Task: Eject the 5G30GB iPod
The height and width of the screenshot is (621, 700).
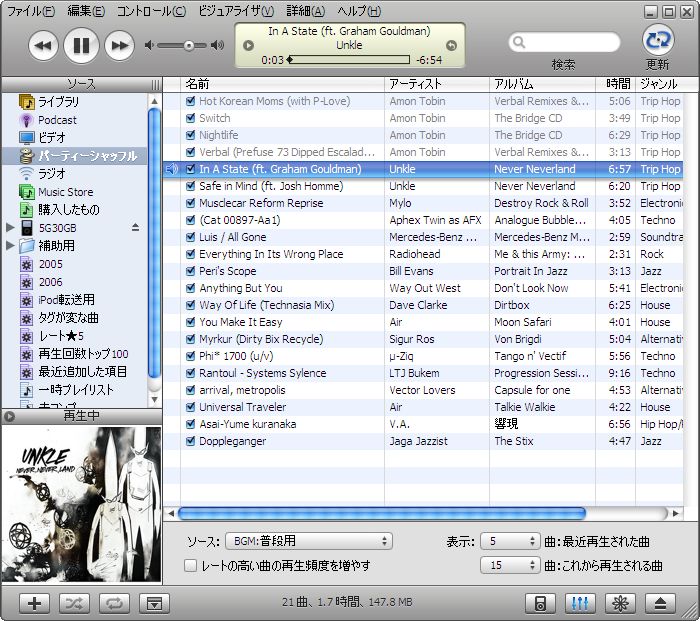Action: pos(135,228)
